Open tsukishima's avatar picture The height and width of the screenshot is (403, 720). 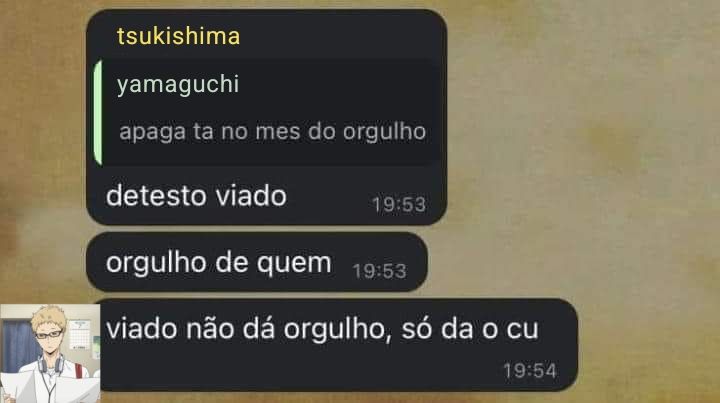pyautogui.click(x=50, y=353)
